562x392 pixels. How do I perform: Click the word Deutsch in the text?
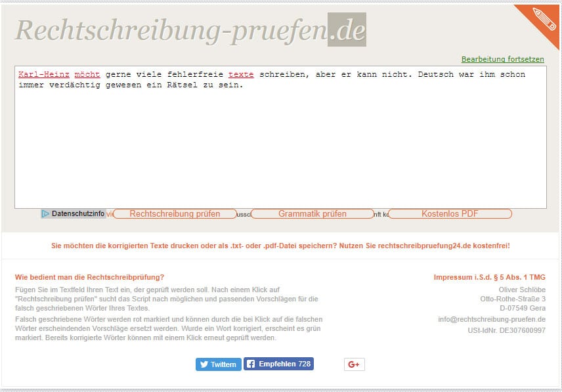coord(435,75)
